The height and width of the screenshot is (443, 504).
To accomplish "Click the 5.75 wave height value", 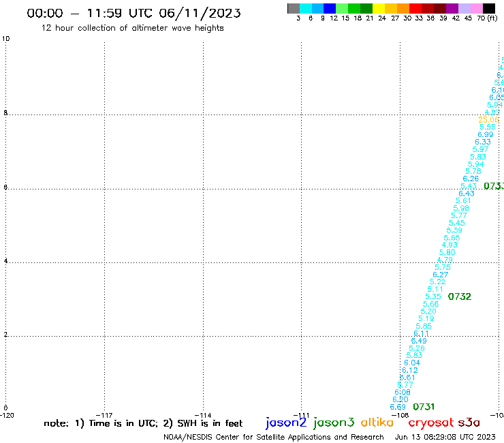I will coord(443,267).
